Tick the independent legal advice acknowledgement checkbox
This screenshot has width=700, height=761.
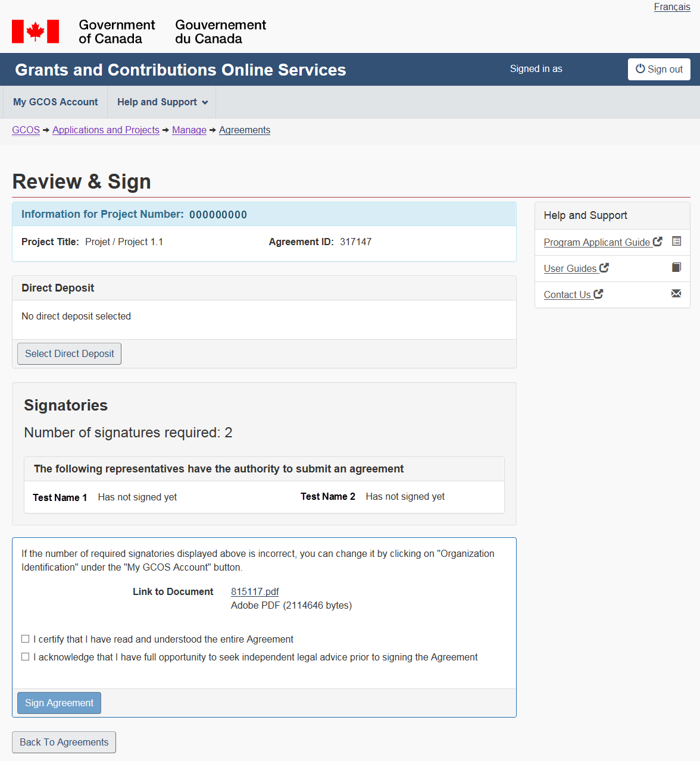pyautogui.click(x=26, y=657)
